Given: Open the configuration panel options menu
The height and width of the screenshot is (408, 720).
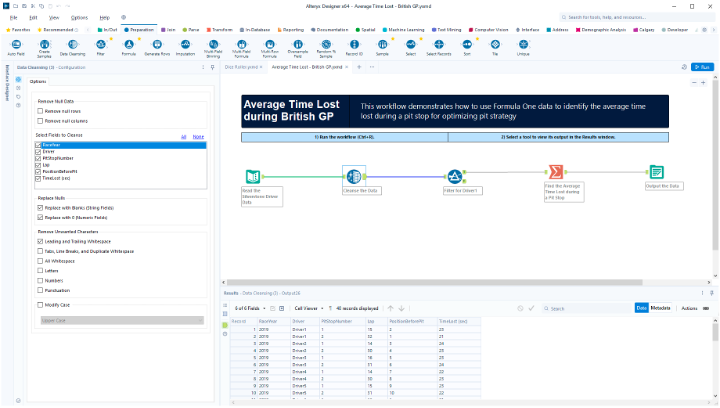Looking at the screenshot, I should [203, 67].
